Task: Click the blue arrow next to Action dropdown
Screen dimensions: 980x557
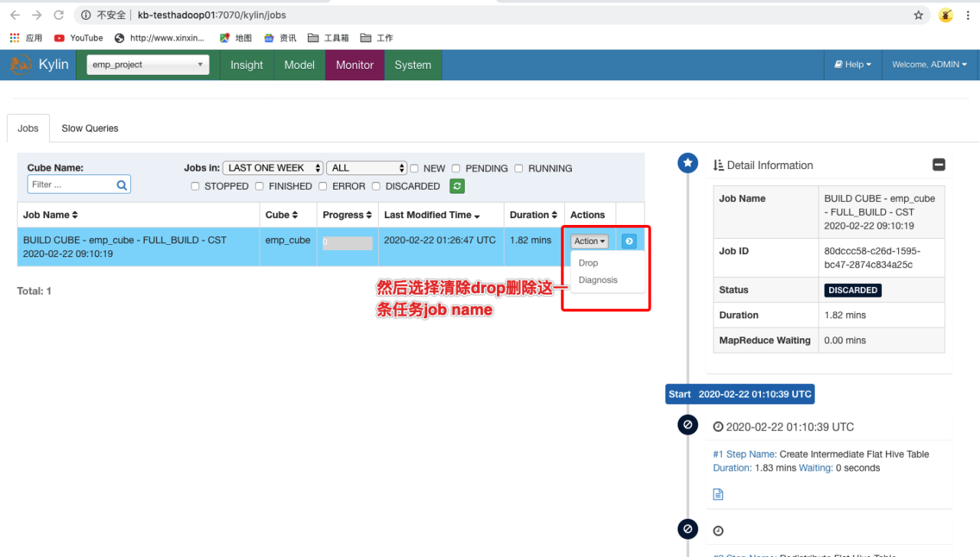Action: (x=629, y=240)
